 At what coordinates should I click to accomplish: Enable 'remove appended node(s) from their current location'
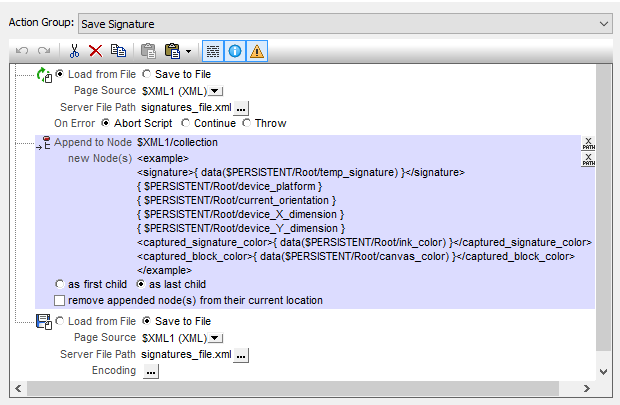[60, 300]
